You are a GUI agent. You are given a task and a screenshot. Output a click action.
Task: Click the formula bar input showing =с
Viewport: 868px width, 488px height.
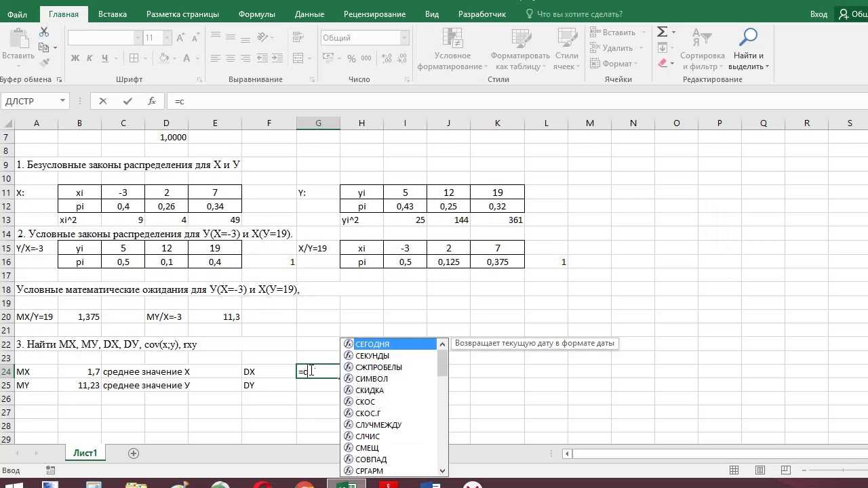click(x=515, y=101)
